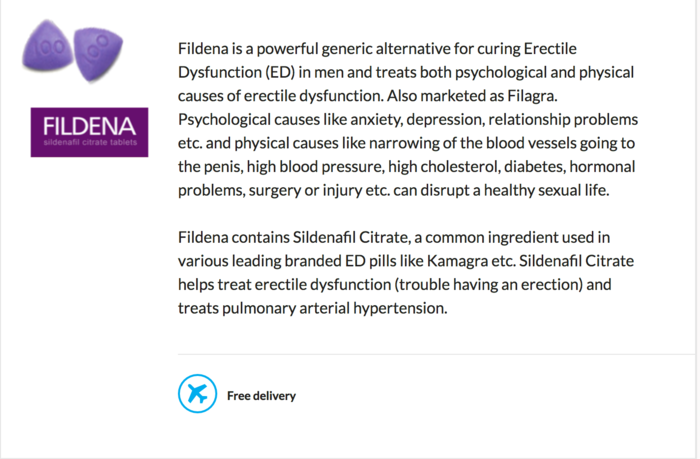Viewport: 700px width, 459px height.
Task: Click the blue airplane delivery icon
Action: (197, 393)
